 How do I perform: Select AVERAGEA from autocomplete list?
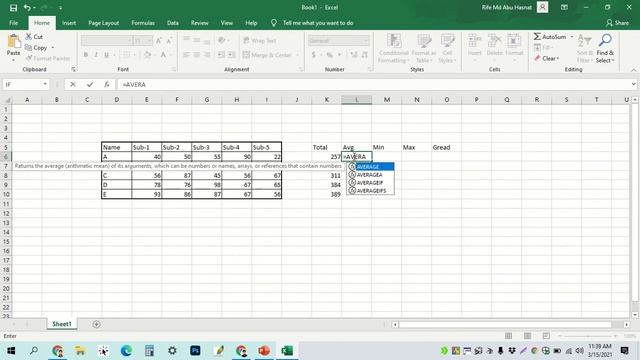point(371,175)
